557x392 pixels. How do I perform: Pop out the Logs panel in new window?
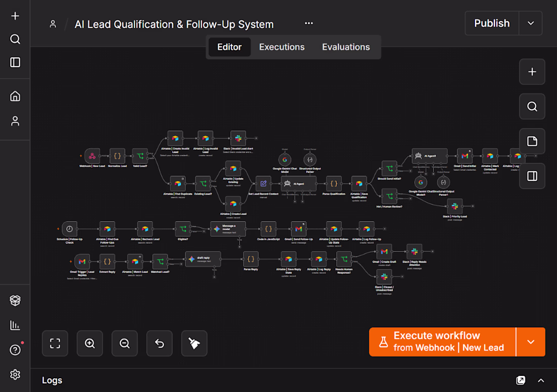tap(521, 381)
